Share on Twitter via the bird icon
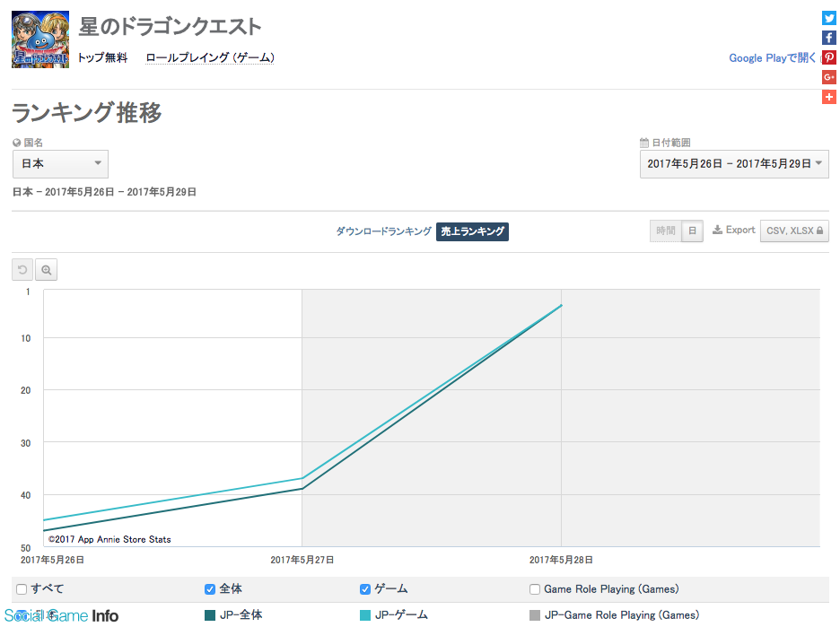Image resolution: width=840 pixels, height=627 pixels. 828,18
